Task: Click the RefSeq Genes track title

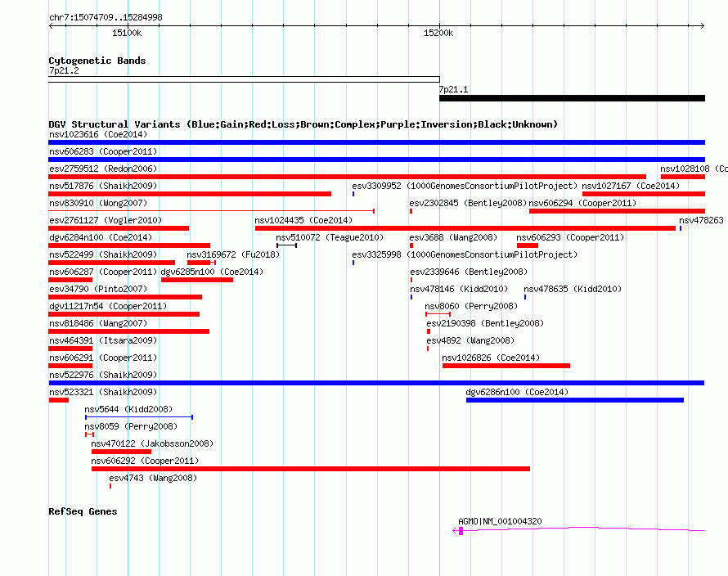Action: (83, 511)
